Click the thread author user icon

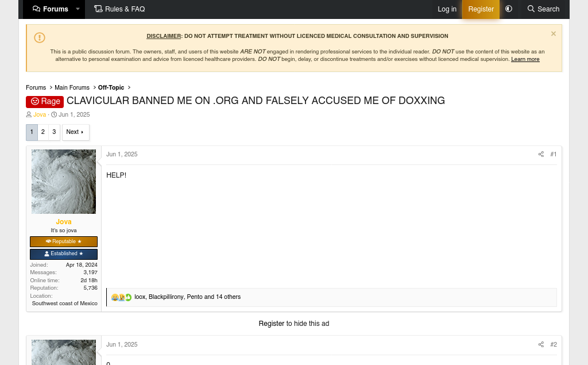tap(29, 114)
